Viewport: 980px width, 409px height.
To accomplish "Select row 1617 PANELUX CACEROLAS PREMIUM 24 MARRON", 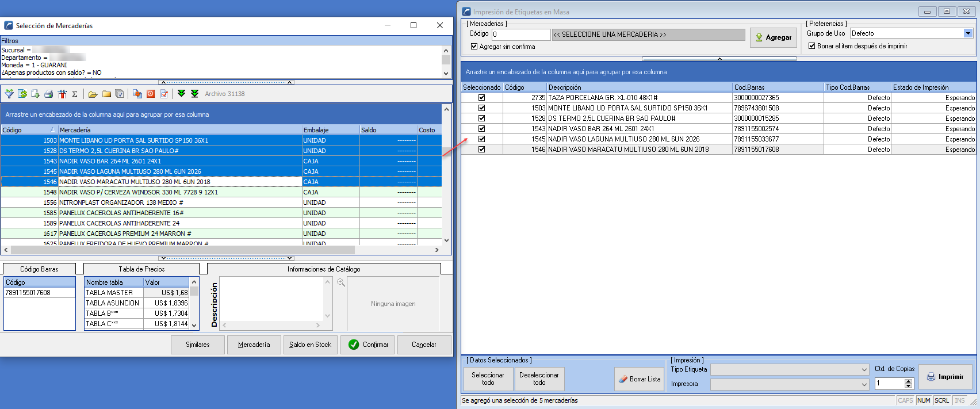I will (221, 234).
